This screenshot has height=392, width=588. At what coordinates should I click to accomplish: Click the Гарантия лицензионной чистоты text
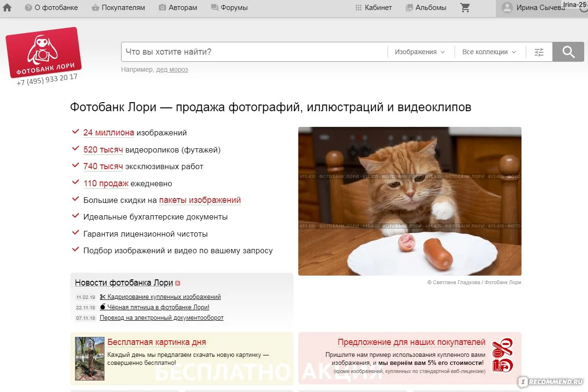pos(145,234)
